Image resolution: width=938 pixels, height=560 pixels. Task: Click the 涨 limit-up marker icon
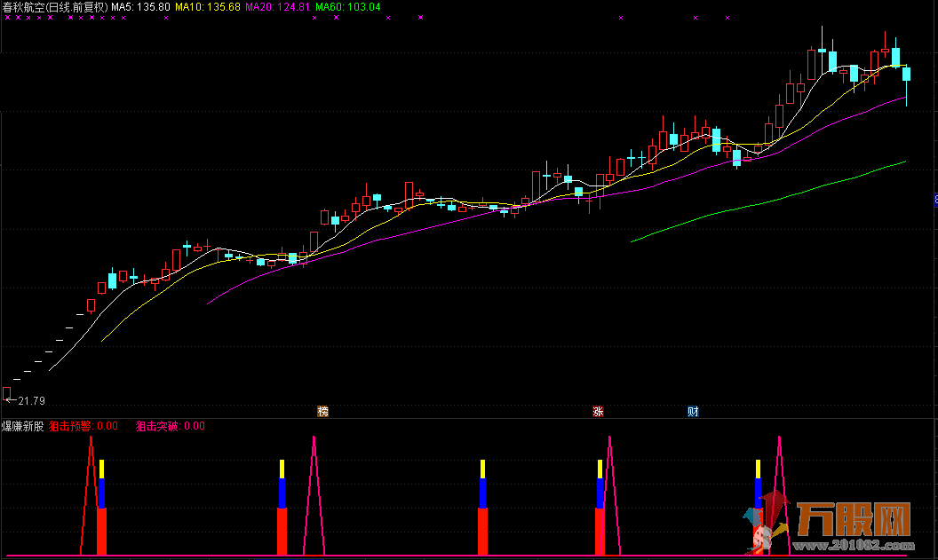pyautogui.click(x=598, y=411)
